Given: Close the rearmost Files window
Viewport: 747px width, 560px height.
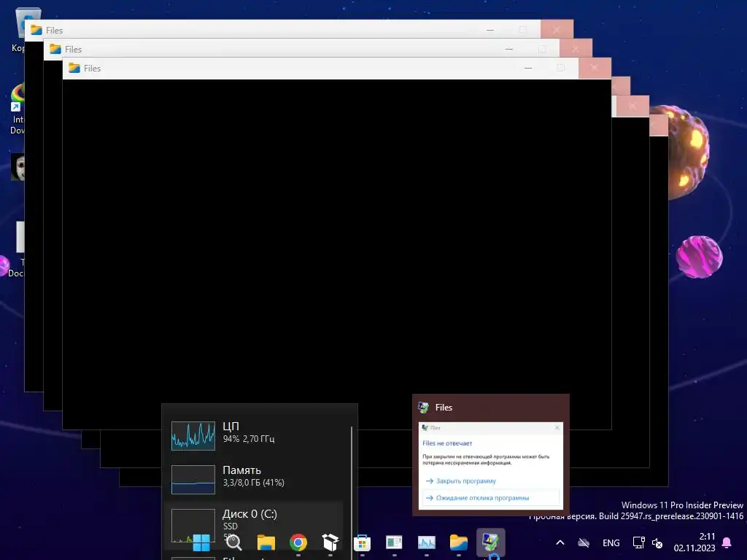Looking at the screenshot, I should 557,29.
